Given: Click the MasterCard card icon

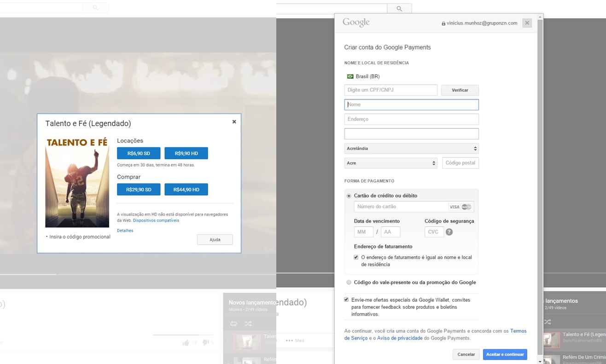Looking at the screenshot, I should click(466, 207).
